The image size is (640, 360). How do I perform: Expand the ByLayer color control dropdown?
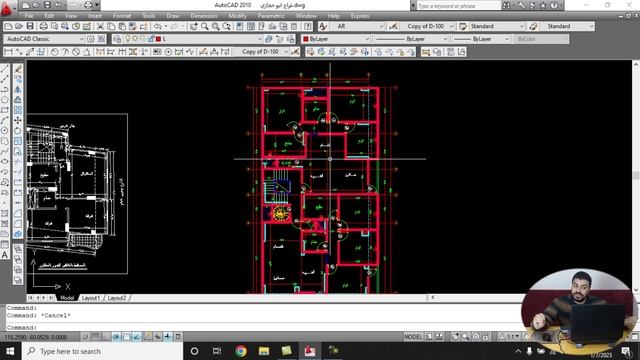[367, 39]
